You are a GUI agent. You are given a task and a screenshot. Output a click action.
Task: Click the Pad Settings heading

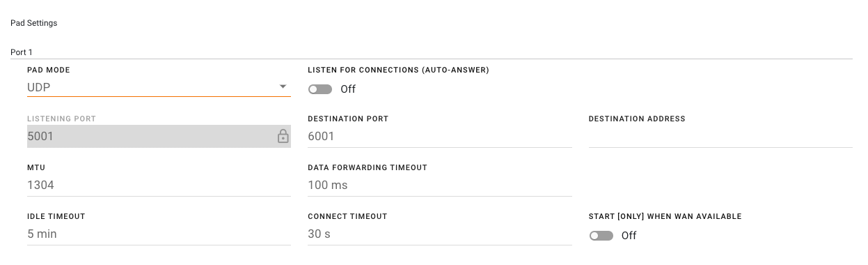(x=34, y=23)
